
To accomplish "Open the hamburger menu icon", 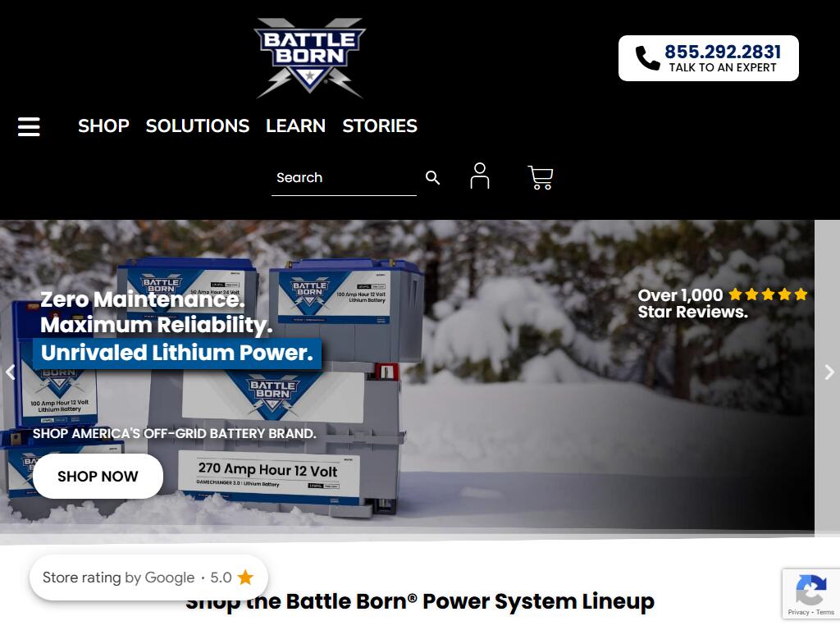I will [x=29, y=127].
